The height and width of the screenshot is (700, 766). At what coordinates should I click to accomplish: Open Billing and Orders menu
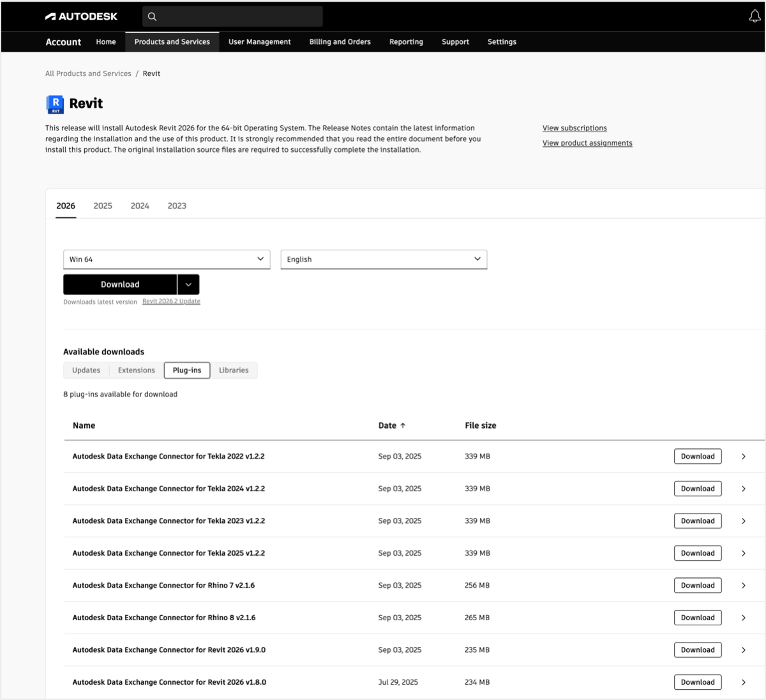click(x=340, y=42)
